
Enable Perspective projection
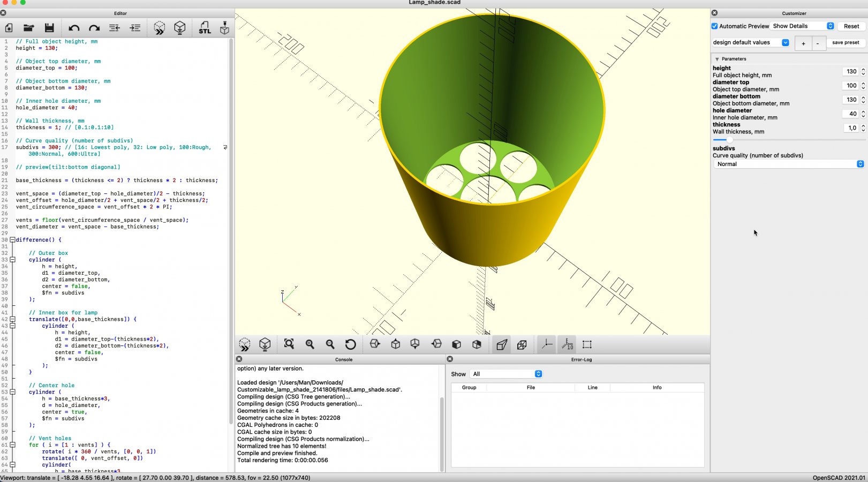tap(502, 344)
